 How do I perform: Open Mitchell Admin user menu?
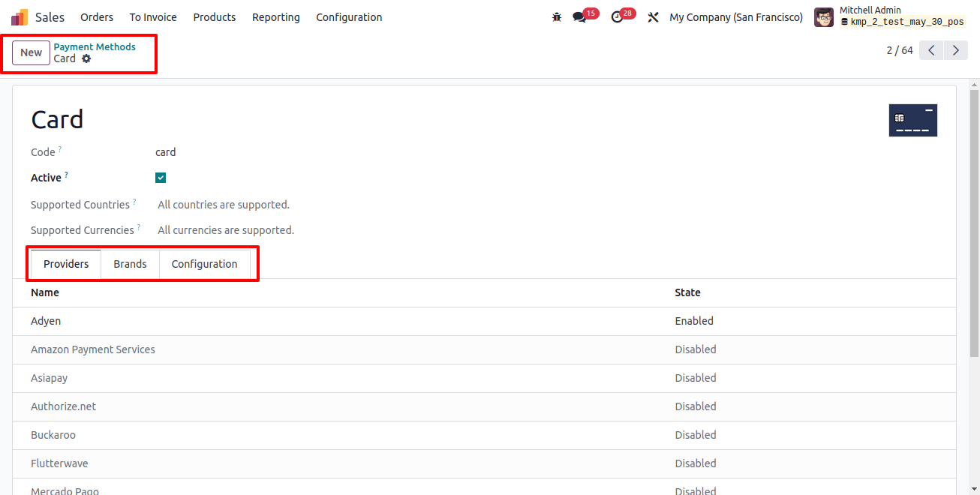(891, 17)
